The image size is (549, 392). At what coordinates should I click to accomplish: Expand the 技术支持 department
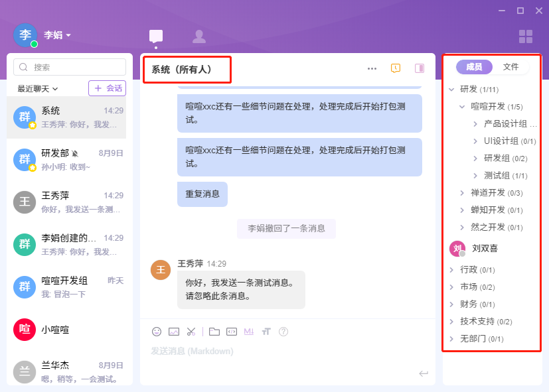click(x=452, y=322)
